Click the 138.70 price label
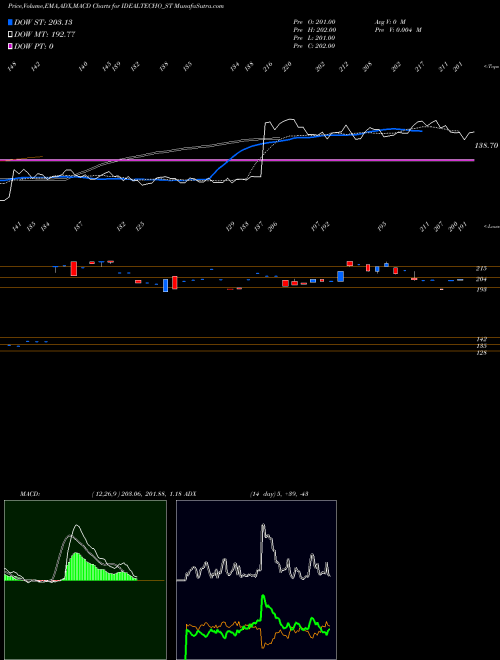The image size is (500, 660). coord(487,146)
